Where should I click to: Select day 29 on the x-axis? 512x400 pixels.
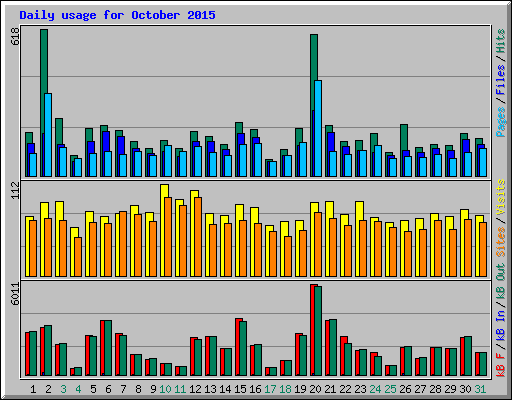(450, 389)
